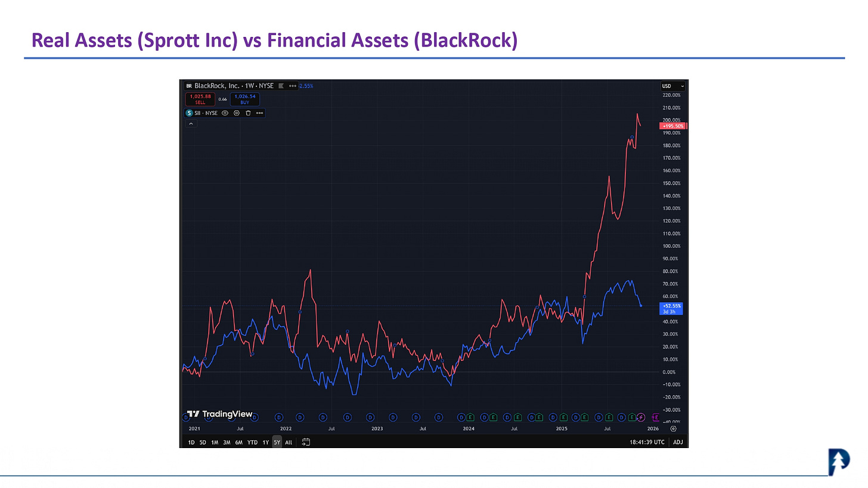Screen dimensions: 868x488
Task: Click the pink lightning bolt event marker
Action: click(641, 417)
